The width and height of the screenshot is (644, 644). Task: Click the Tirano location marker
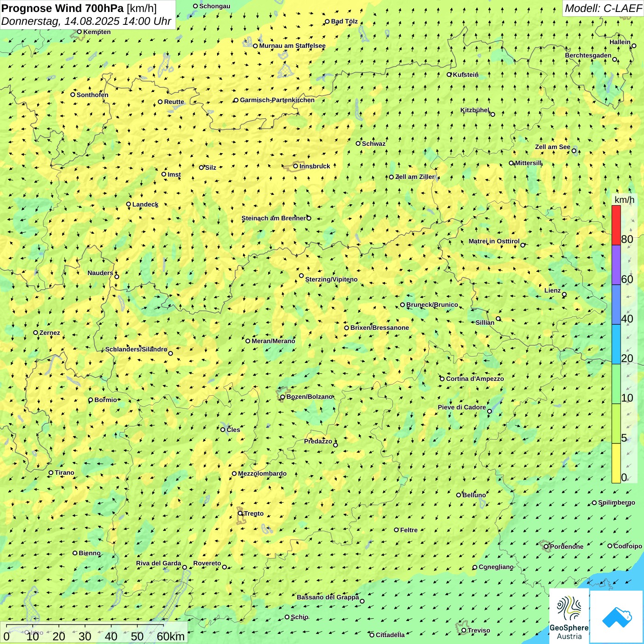[51, 472]
